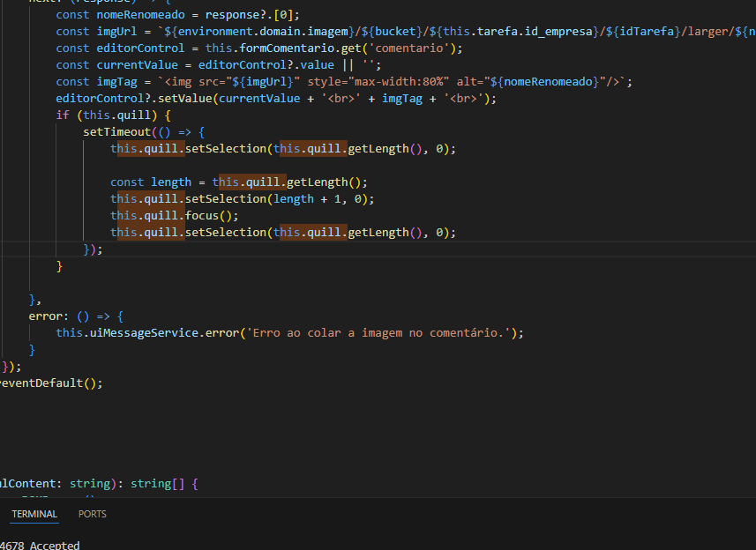The width and height of the screenshot is (756, 550).
Task: Open the PORTS panel tab
Action: click(x=92, y=514)
